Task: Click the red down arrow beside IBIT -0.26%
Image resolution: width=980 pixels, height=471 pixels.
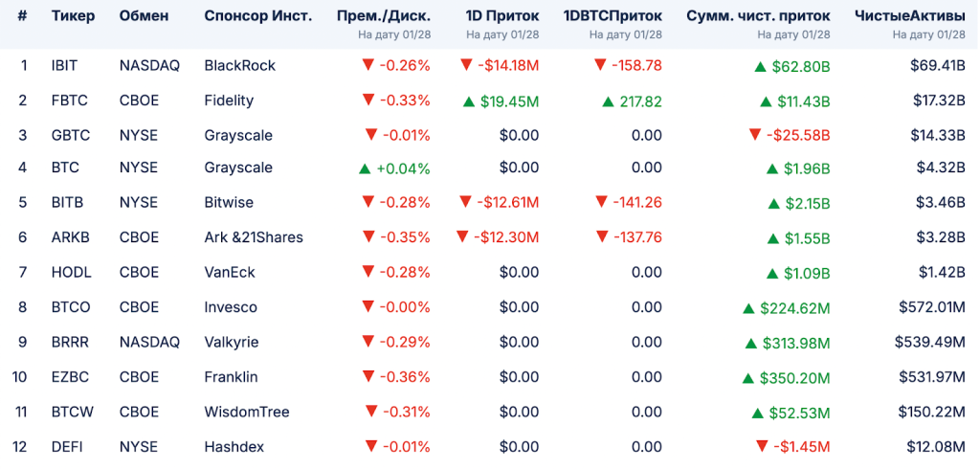Action: pyautogui.click(x=367, y=66)
